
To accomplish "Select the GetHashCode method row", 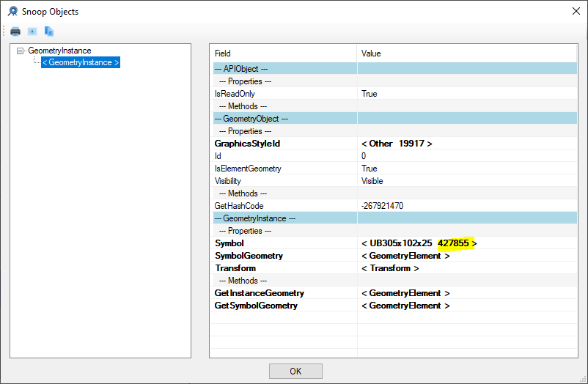I will (x=238, y=206).
